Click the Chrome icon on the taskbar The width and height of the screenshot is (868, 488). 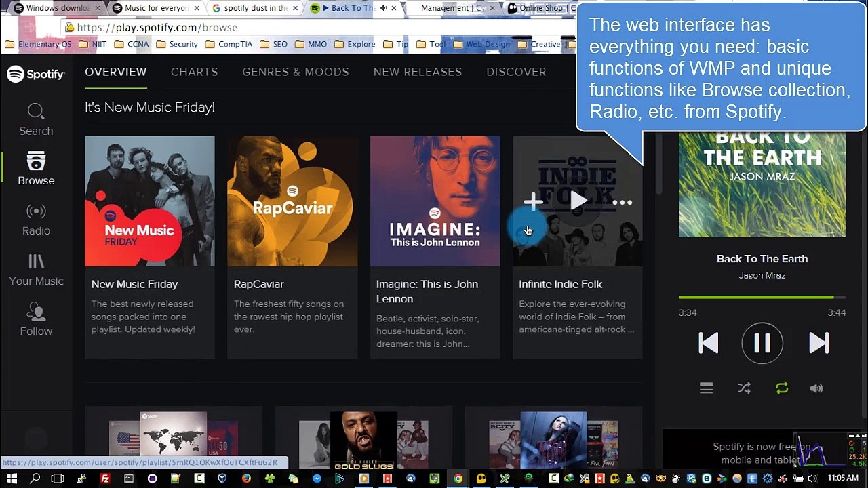click(x=458, y=479)
